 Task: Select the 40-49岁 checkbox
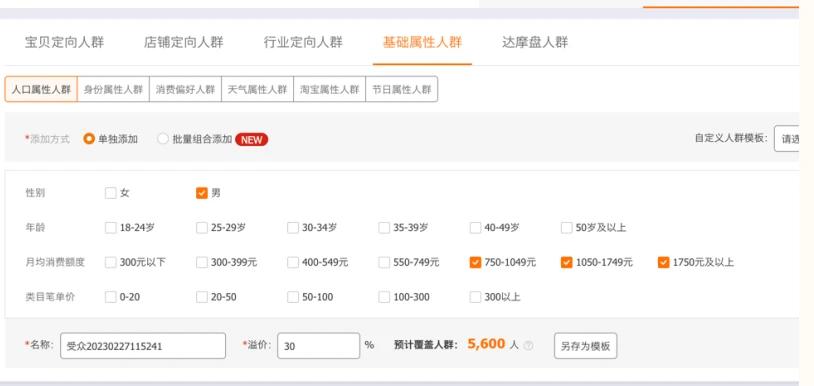click(476, 228)
